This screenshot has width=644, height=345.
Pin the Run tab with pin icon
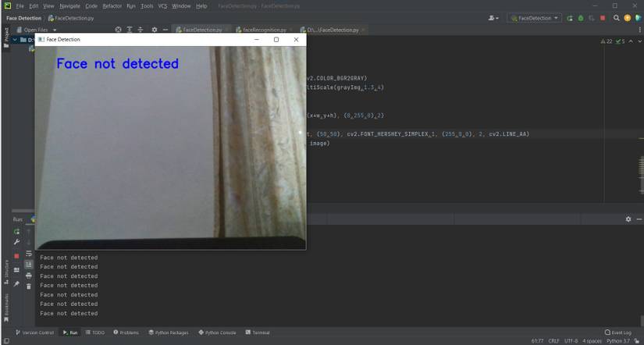16,284
